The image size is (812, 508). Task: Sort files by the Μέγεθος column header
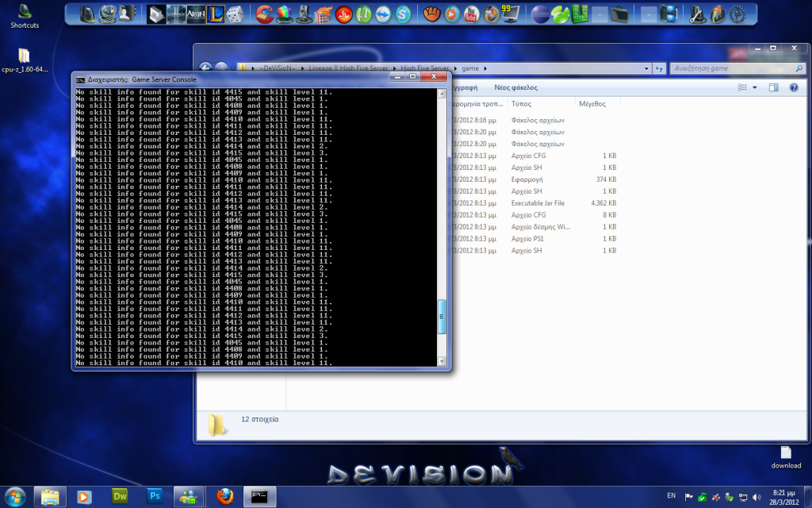click(x=592, y=103)
